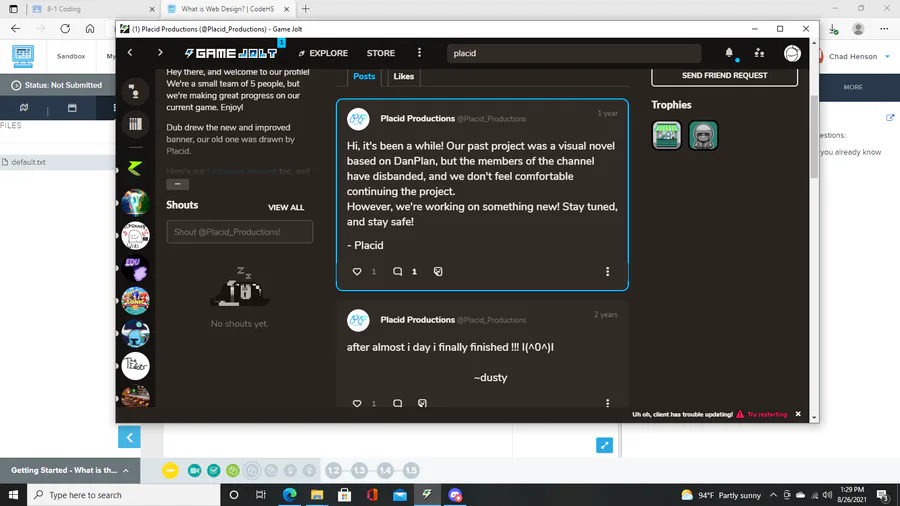Click the search field containing 'placid'

click(x=573, y=53)
